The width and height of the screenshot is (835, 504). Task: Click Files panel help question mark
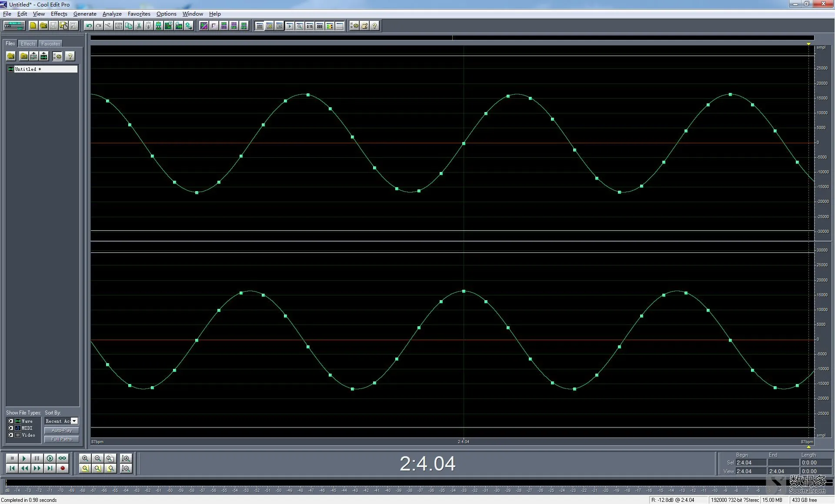(70, 56)
